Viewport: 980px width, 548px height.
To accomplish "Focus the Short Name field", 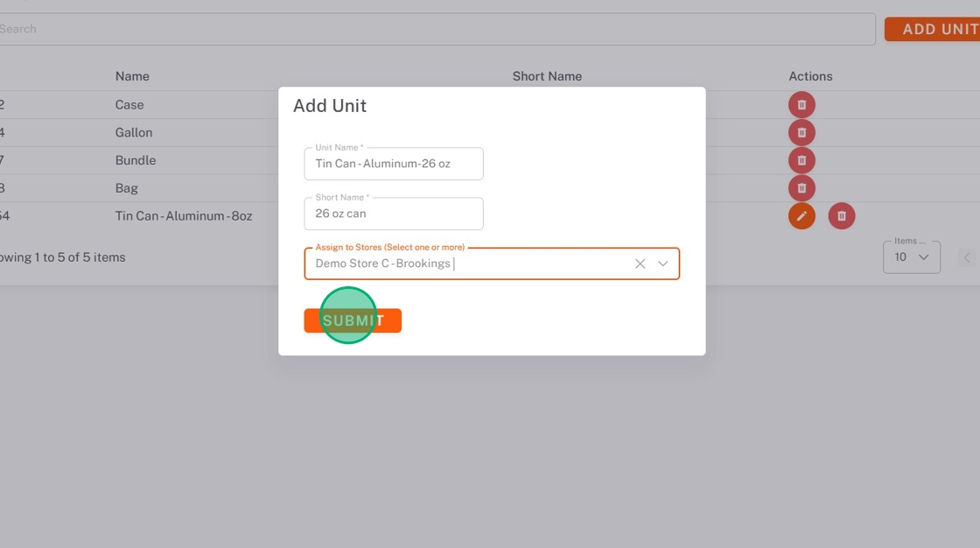I will [394, 214].
